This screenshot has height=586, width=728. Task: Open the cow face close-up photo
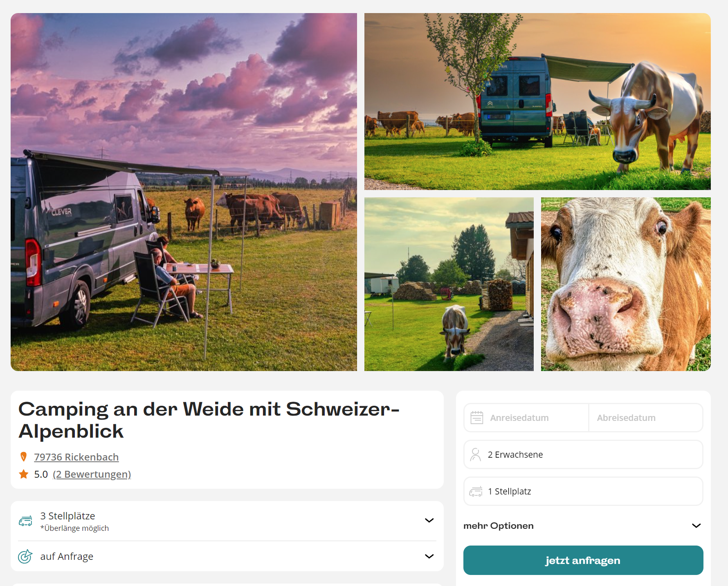[626, 284]
